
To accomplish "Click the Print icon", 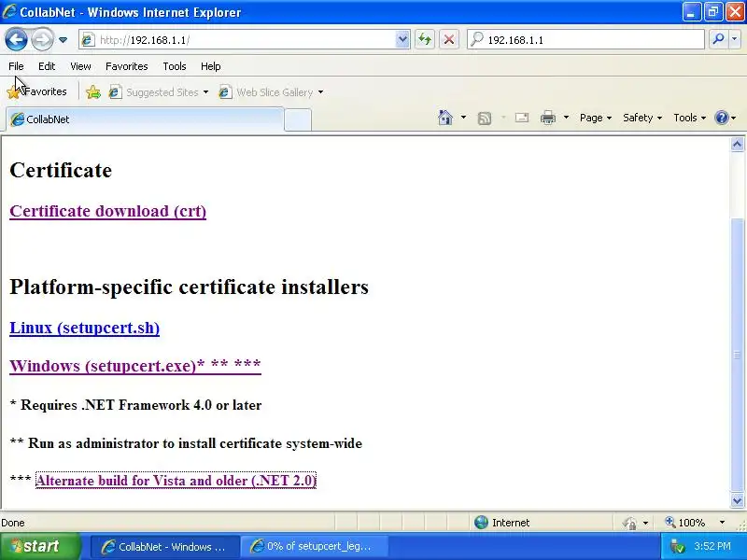I will [x=548, y=118].
